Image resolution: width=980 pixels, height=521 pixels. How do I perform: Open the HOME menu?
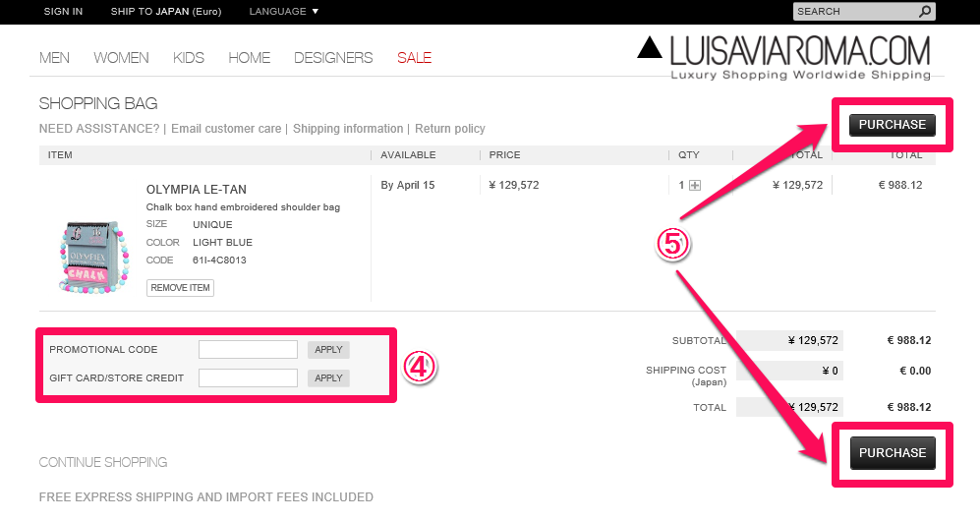(250, 57)
